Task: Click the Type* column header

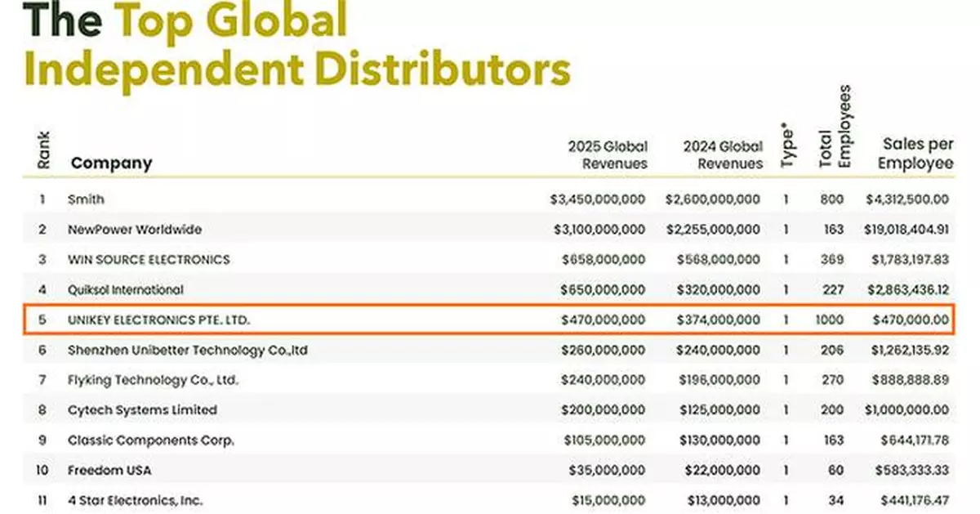Action: click(788, 145)
